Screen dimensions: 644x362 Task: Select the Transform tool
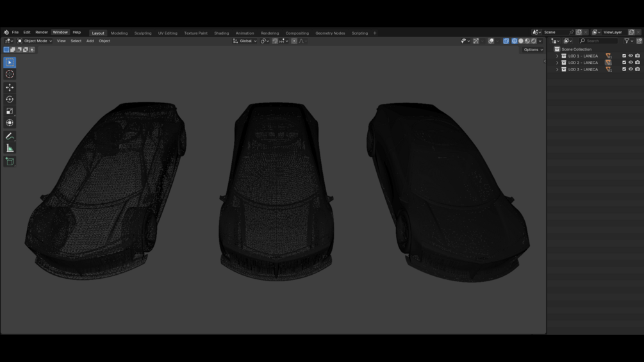tap(10, 123)
